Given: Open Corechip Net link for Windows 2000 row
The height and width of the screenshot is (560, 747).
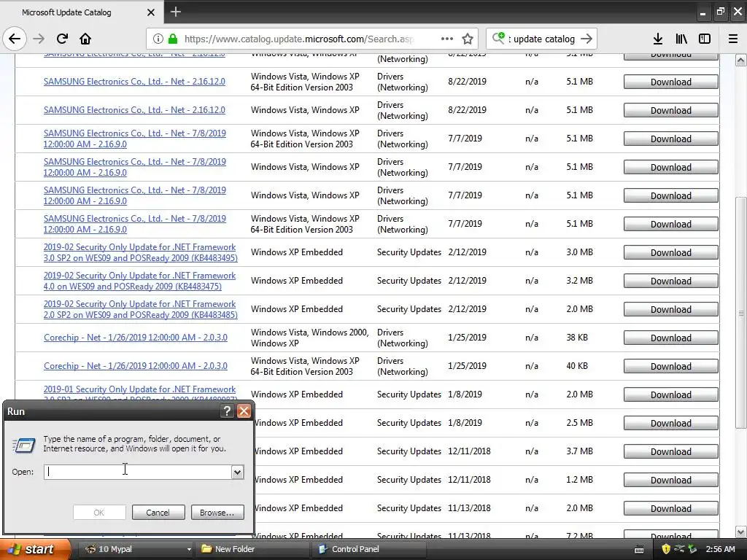Looking at the screenshot, I should coord(135,338).
